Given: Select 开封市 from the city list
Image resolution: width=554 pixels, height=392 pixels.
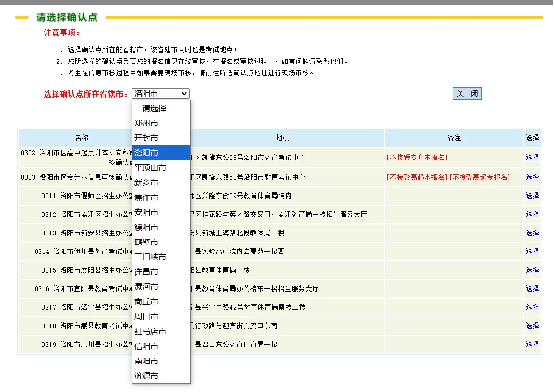Looking at the screenshot, I should click(x=161, y=138).
